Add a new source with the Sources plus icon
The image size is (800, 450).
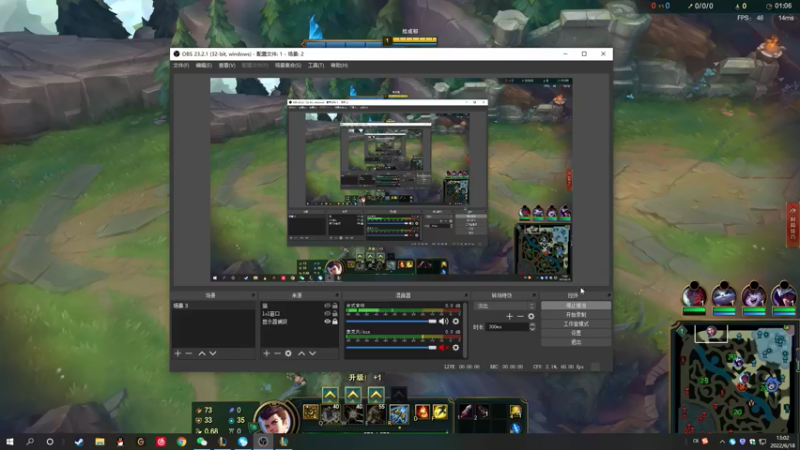tap(266, 353)
